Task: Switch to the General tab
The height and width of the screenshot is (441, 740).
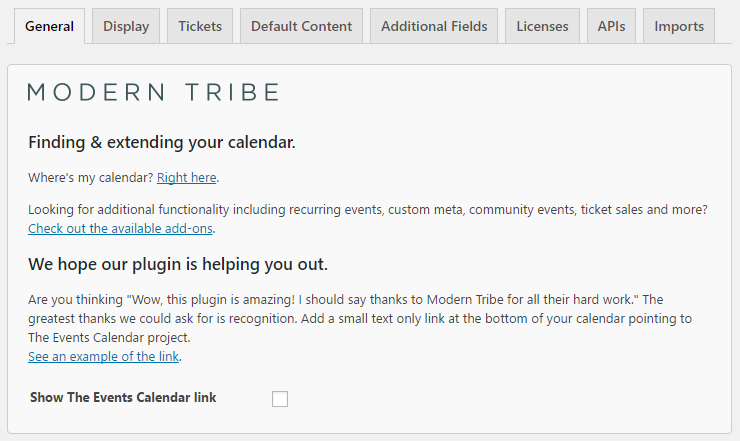Action: 49,26
